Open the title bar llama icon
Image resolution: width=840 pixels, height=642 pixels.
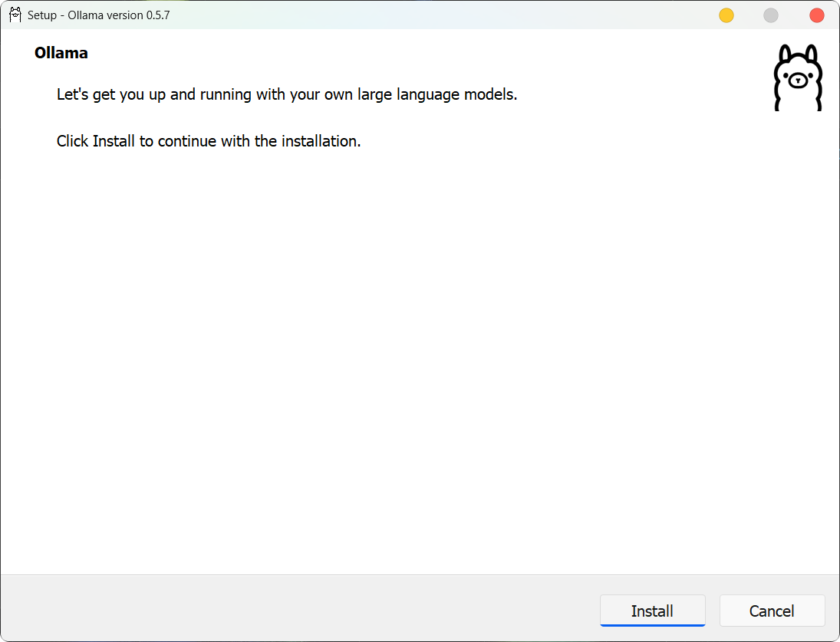[x=15, y=15]
